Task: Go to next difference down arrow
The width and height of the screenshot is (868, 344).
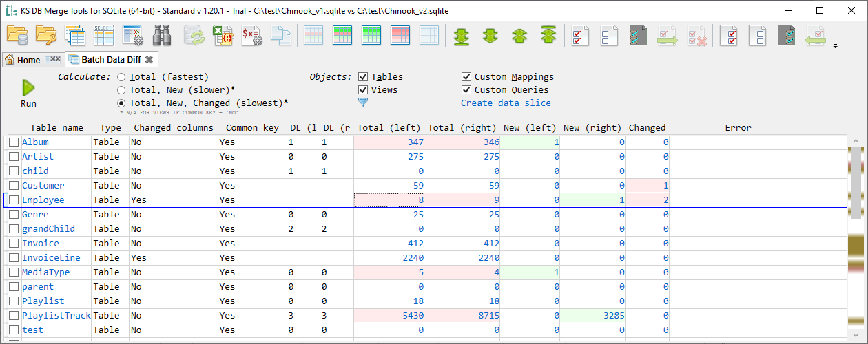Action: tap(490, 35)
